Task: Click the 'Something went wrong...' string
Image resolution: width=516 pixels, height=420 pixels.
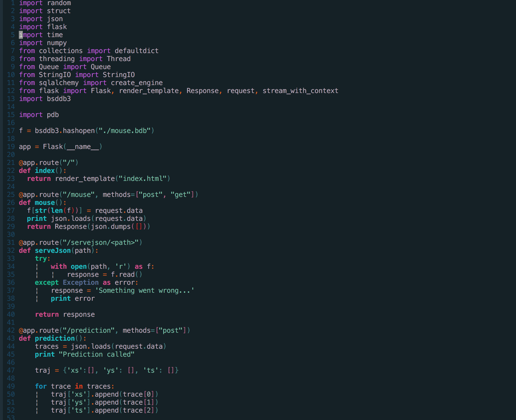Action: (144, 290)
